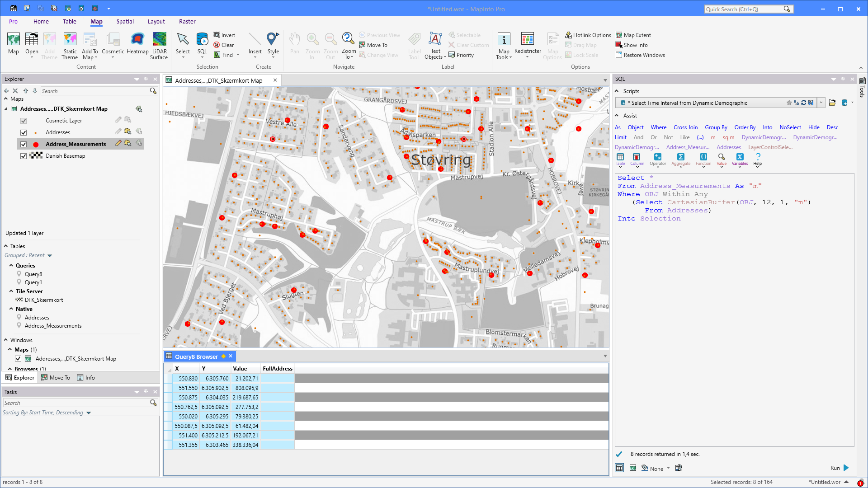This screenshot has width=868, height=488.
Task: Click the Function parentheses icon
Action: pos(703,157)
